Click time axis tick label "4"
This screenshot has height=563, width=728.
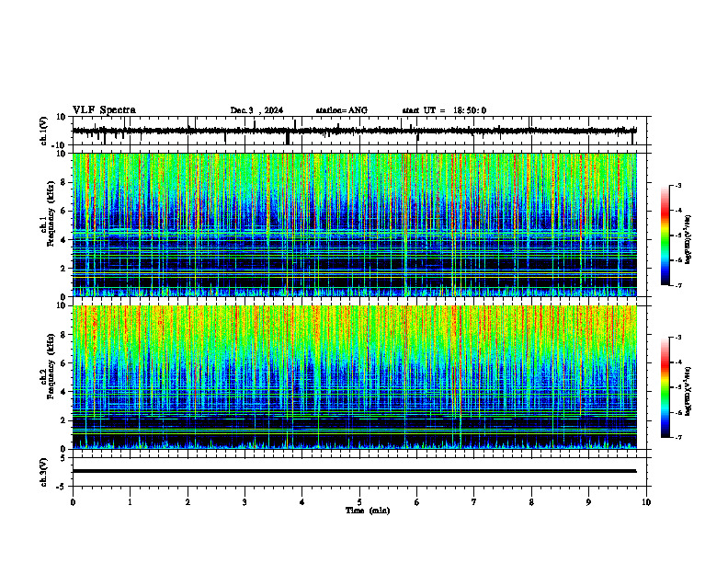click(x=302, y=502)
